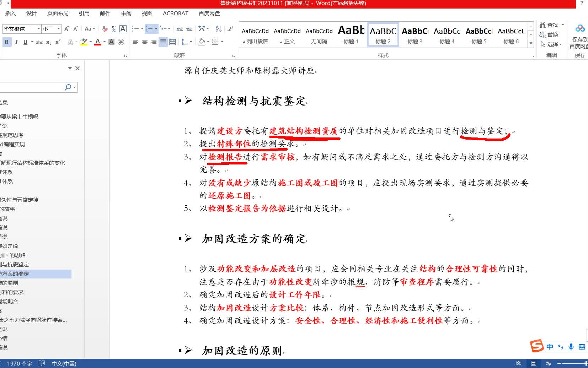Open the font name dropdown 华文楷体
Screen dimensions: 588x368
pos(38,29)
